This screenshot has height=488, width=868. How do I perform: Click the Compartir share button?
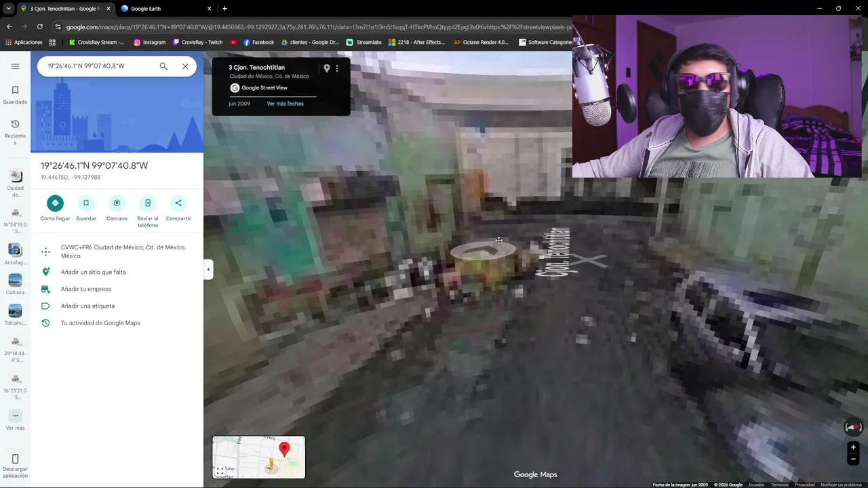click(x=178, y=208)
